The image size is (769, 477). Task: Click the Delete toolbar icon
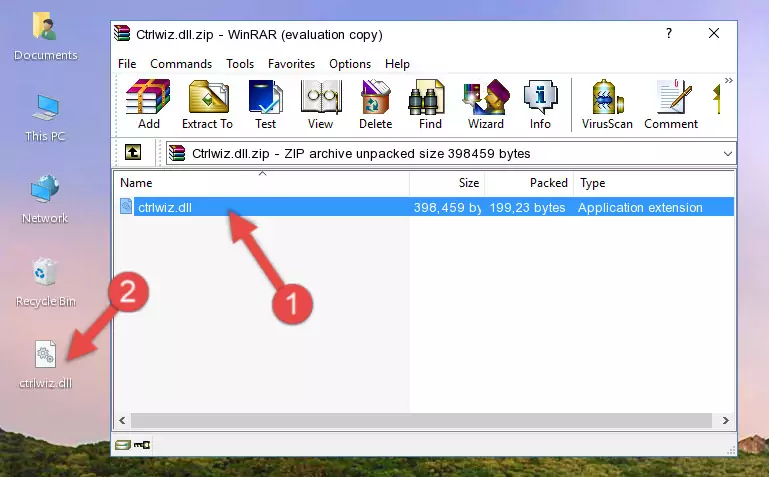[x=375, y=104]
